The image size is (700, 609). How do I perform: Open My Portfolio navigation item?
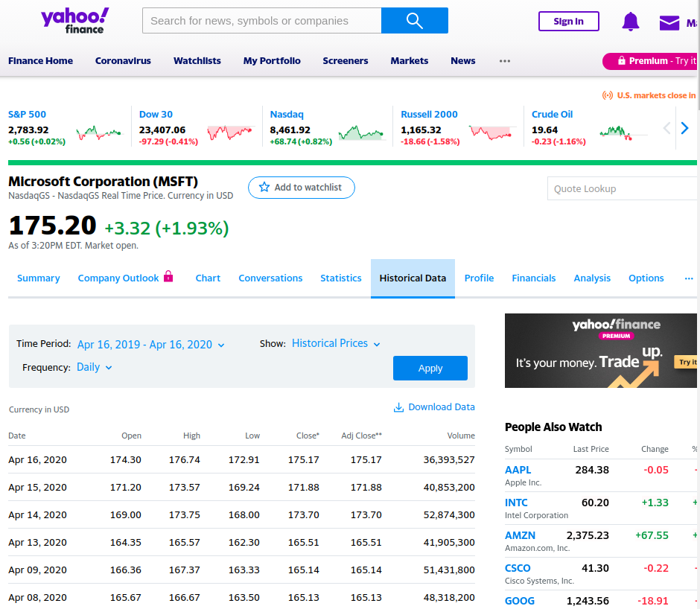(x=272, y=61)
